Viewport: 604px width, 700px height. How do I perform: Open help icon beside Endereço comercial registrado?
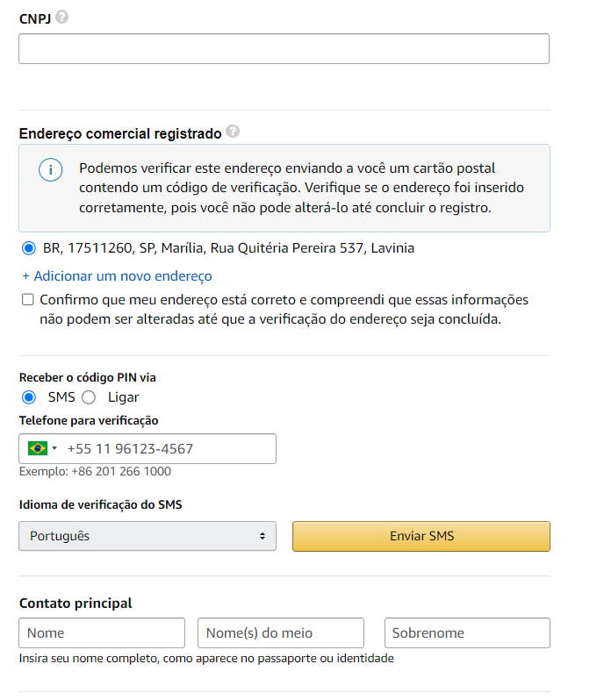click(x=233, y=132)
